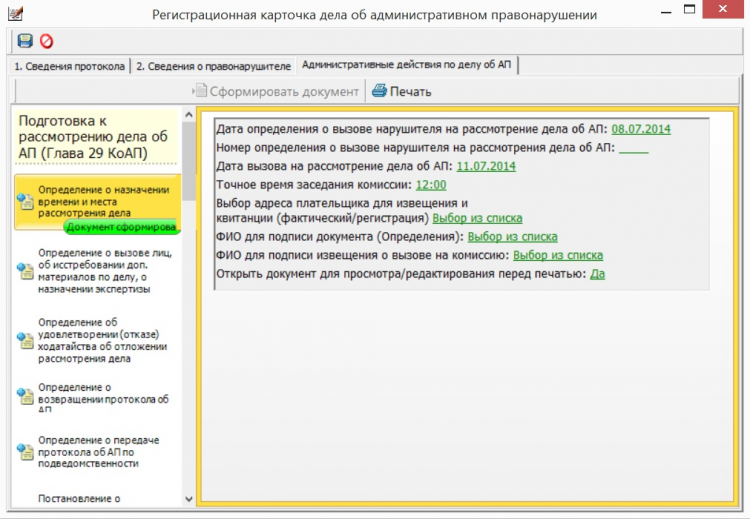Open Выбор из списка for подписи документа (Определения)
750x519 pixels.
[x=512, y=237]
